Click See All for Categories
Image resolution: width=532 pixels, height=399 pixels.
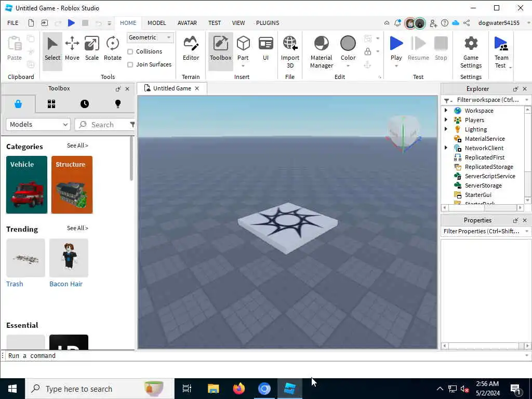77,145
